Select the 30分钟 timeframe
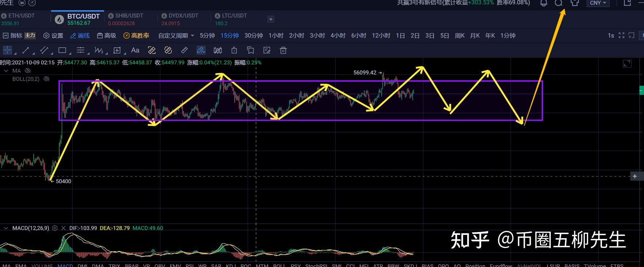The image size is (644, 267). (254, 35)
